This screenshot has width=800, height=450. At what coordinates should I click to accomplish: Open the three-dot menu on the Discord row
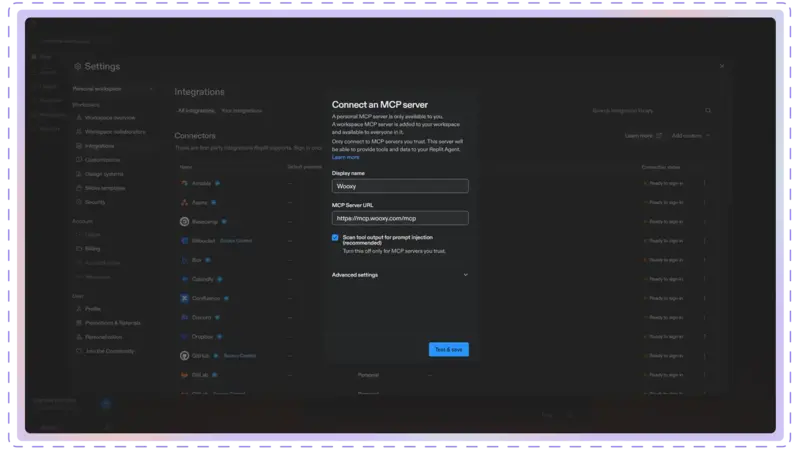click(x=705, y=317)
